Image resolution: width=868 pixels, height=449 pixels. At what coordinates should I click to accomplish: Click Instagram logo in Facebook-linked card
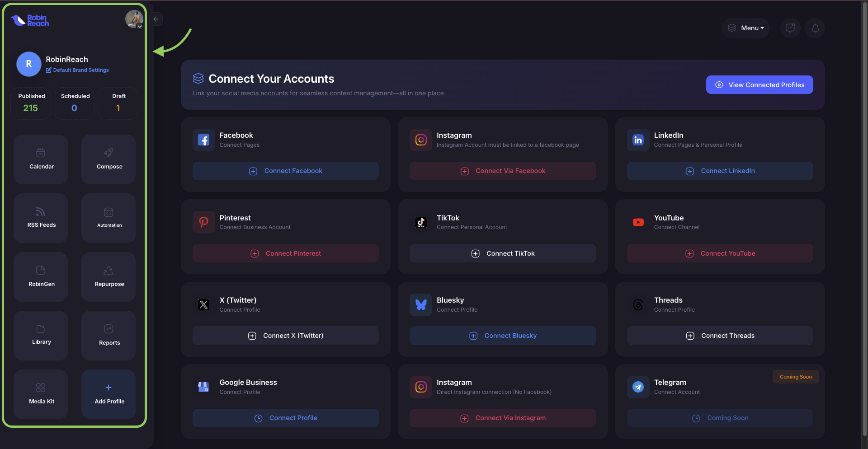[421, 140]
